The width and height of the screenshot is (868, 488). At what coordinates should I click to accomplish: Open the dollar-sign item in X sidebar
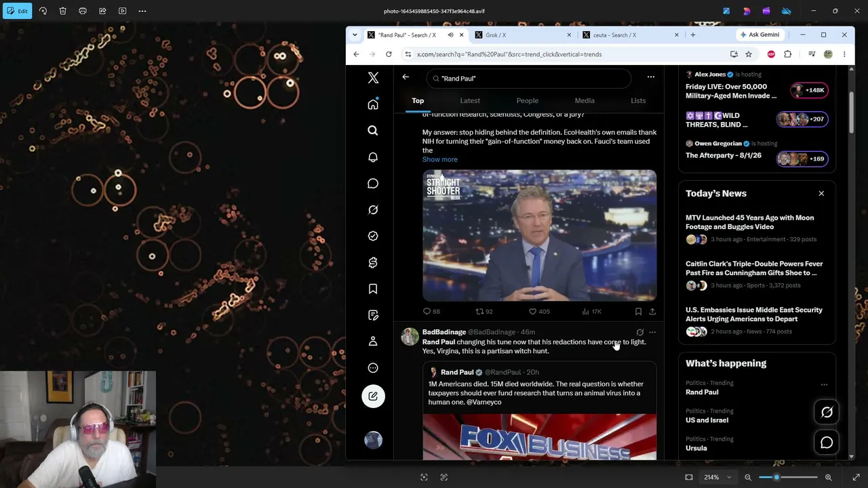point(373,262)
